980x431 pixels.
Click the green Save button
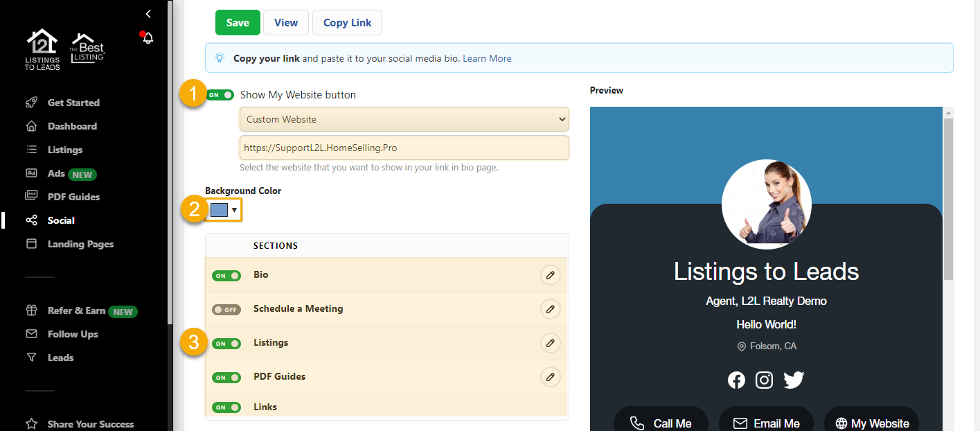point(238,22)
